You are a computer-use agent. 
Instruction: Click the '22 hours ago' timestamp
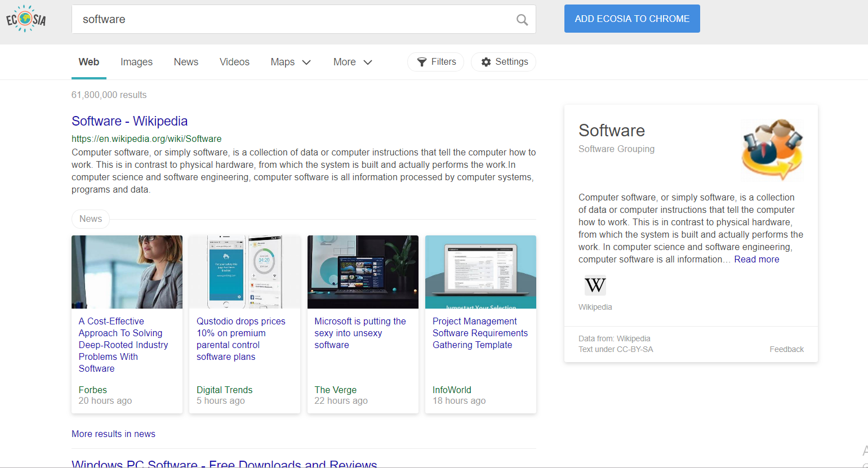coord(341,400)
